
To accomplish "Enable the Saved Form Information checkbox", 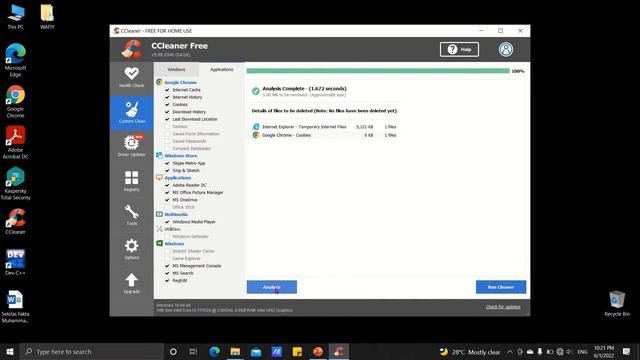I will click(x=167, y=134).
